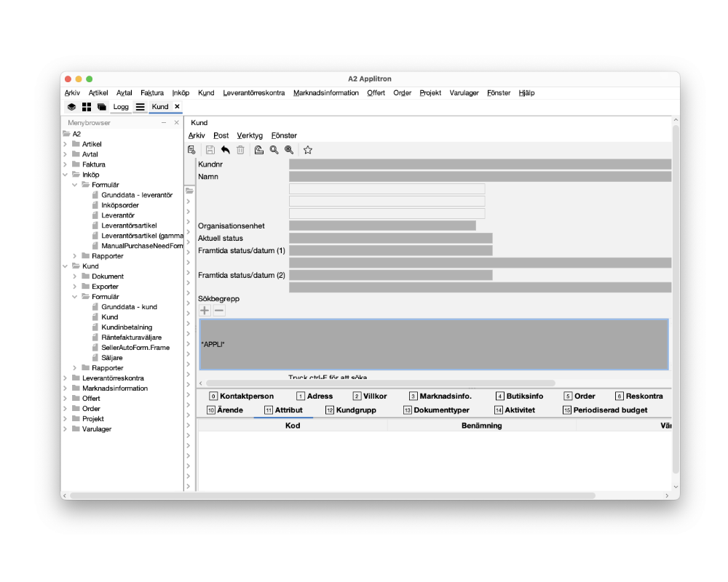Close the Menybrowser panel

coord(176,122)
